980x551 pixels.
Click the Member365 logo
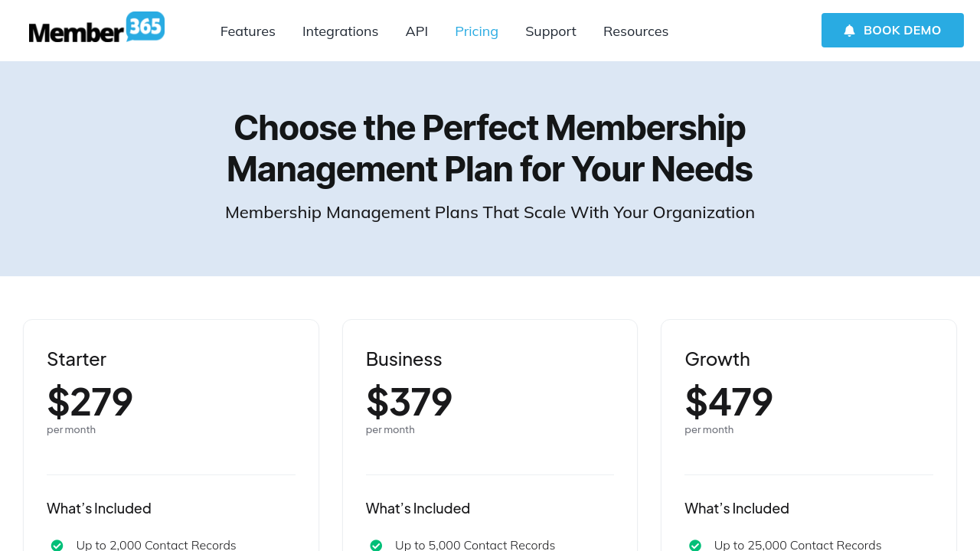click(x=96, y=29)
